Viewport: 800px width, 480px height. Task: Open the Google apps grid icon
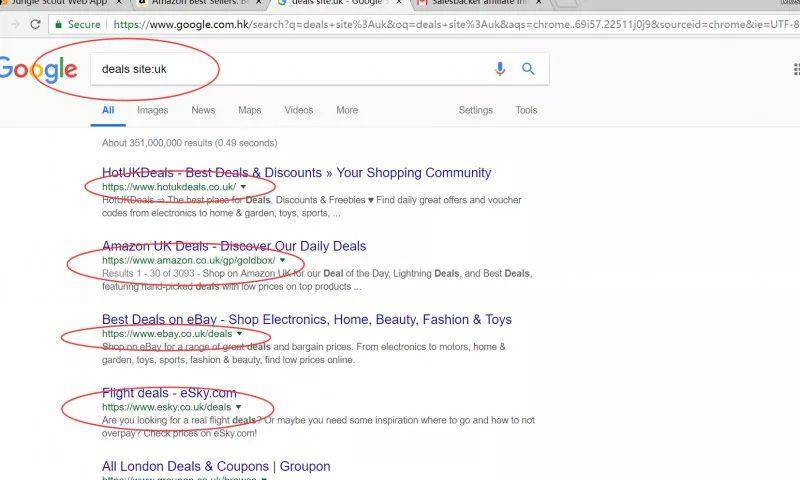click(796, 69)
